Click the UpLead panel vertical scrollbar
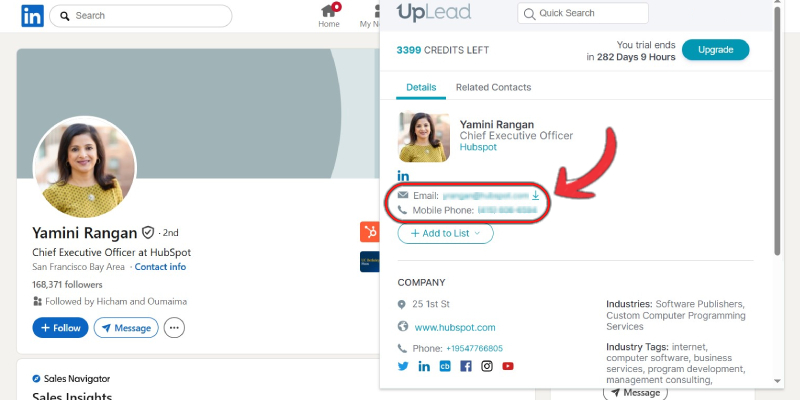This screenshot has width=800, height=400. [x=777, y=130]
